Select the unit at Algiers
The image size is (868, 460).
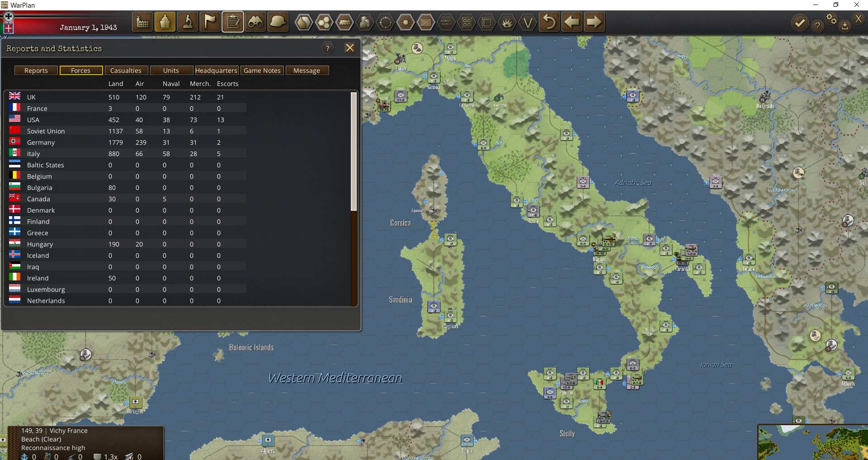268,440
